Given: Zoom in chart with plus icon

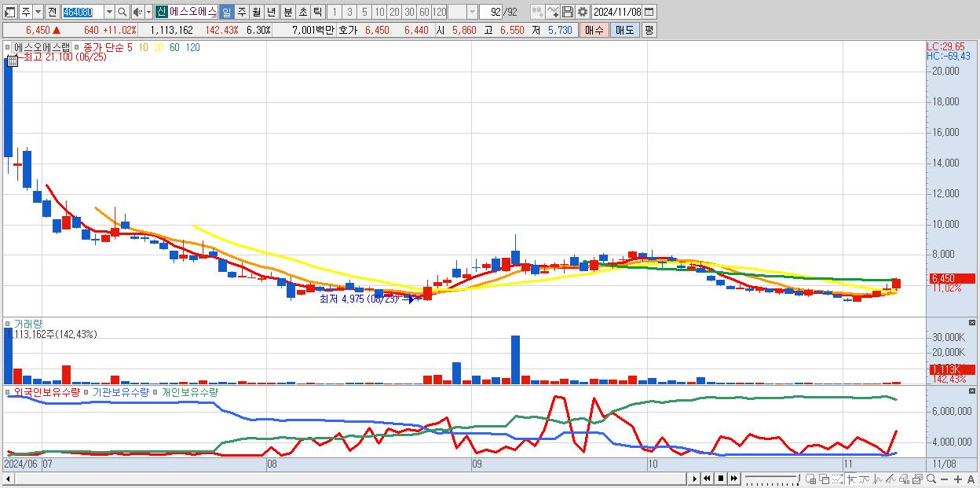Looking at the screenshot, I should pyautogui.click(x=958, y=479).
